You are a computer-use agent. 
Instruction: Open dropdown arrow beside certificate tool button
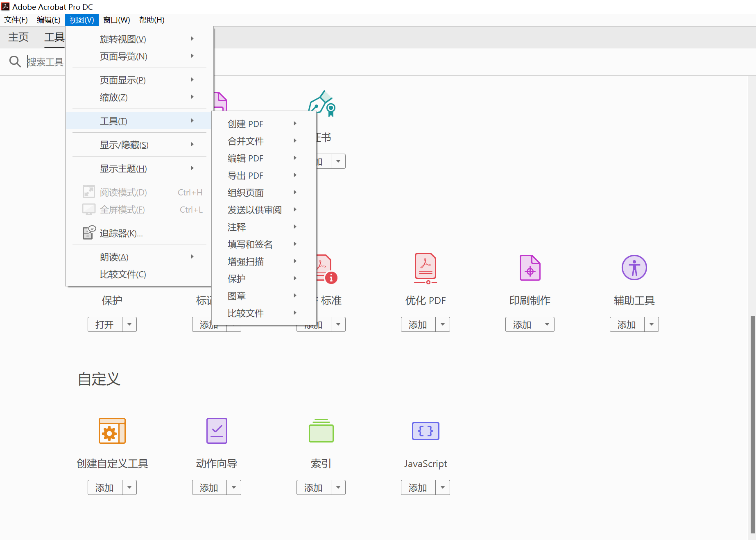click(338, 161)
